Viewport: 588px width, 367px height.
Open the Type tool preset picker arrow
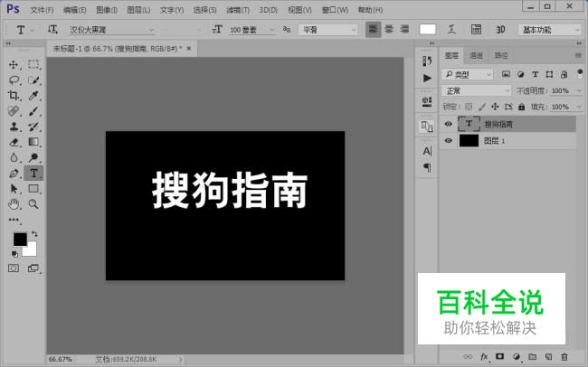click(x=32, y=30)
